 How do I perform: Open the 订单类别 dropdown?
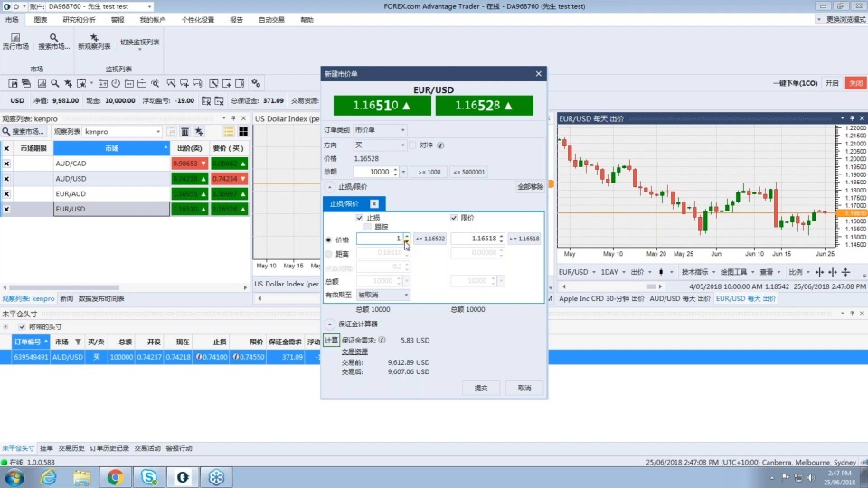pos(380,130)
